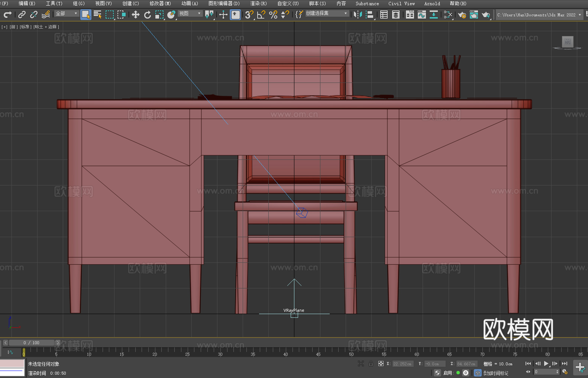The height and width of the screenshot is (378, 588).
Task: Expand the project path dropdown
Action: (x=579, y=15)
